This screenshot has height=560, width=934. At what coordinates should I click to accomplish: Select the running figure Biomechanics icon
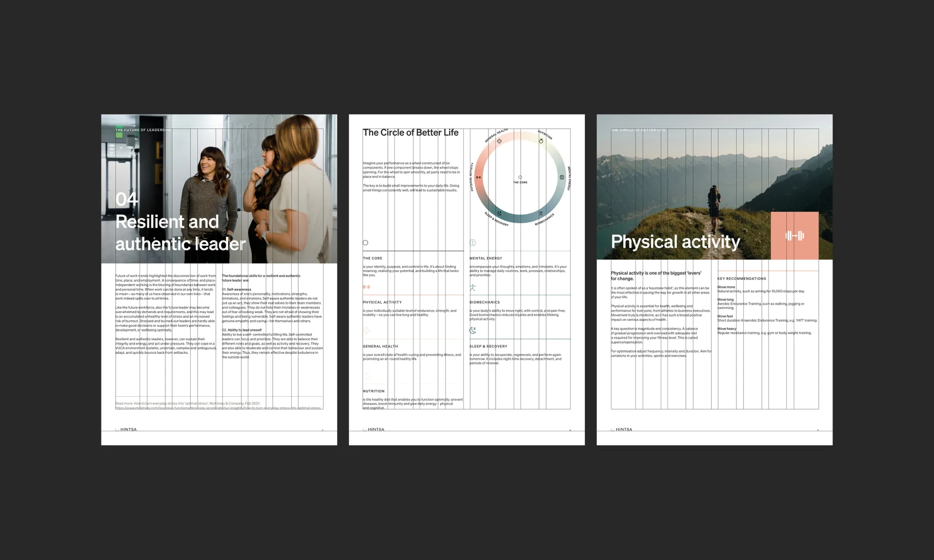pos(541,213)
